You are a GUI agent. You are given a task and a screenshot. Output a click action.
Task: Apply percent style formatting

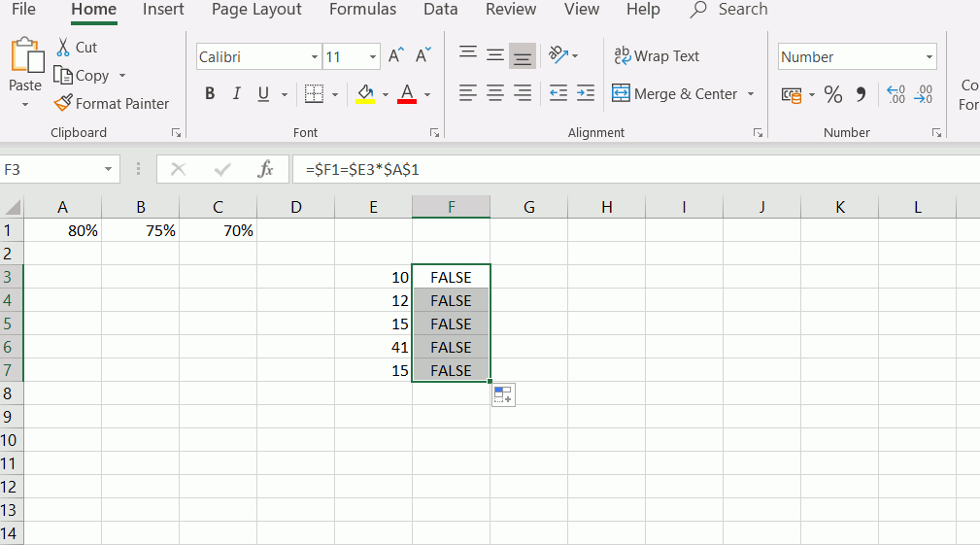click(x=832, y=94)
